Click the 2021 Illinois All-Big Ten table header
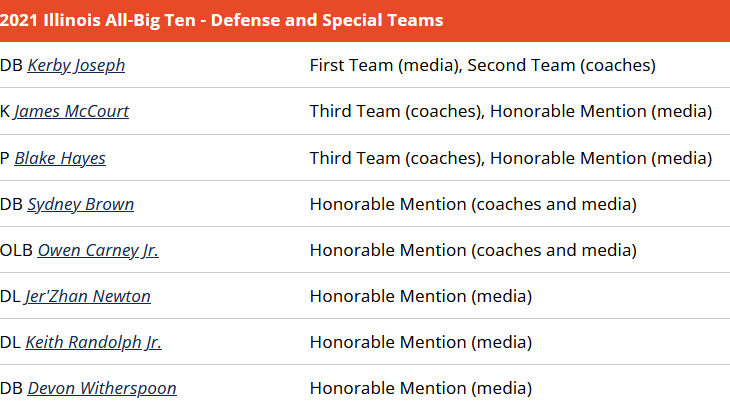730x409 pixels. point(222,20)
